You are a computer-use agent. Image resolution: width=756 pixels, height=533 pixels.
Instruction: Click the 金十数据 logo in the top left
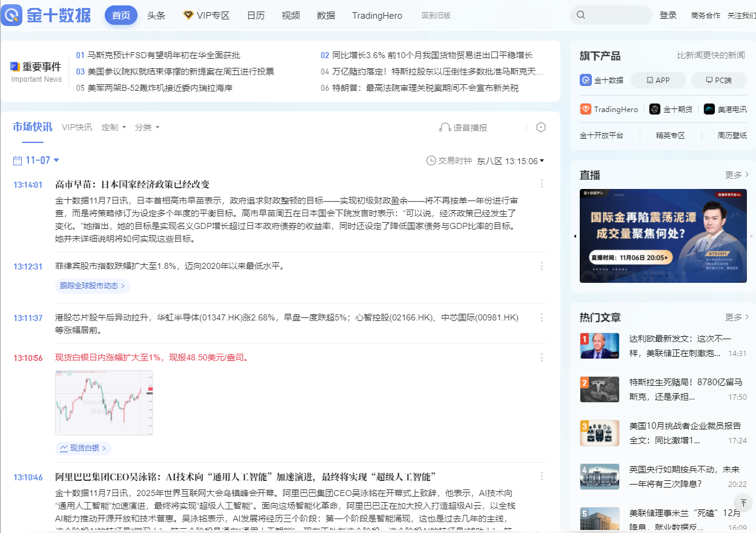(46, 15)
